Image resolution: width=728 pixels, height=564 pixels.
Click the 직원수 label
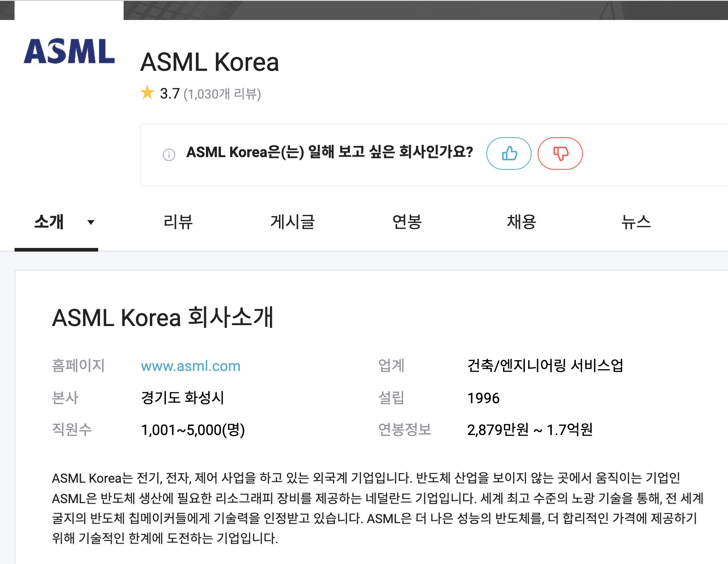coord(72,430)
